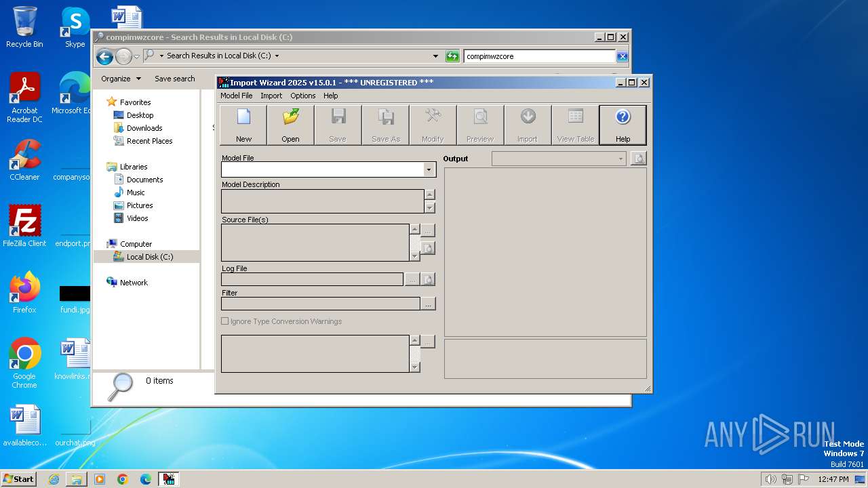Click browse button next to Filter field

pos(428,304)
